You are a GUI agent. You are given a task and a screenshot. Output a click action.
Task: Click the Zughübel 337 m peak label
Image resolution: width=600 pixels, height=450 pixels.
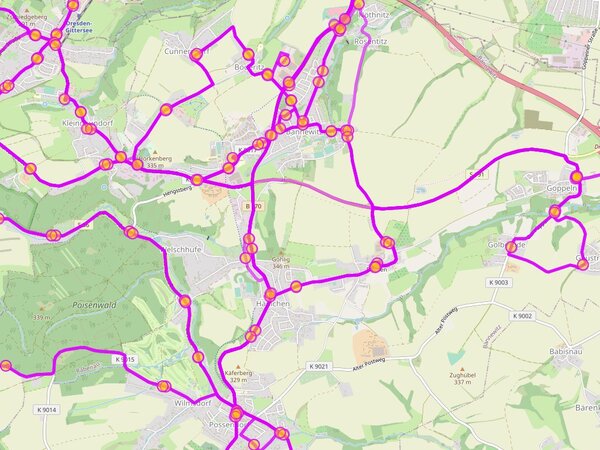coord(463,376)
